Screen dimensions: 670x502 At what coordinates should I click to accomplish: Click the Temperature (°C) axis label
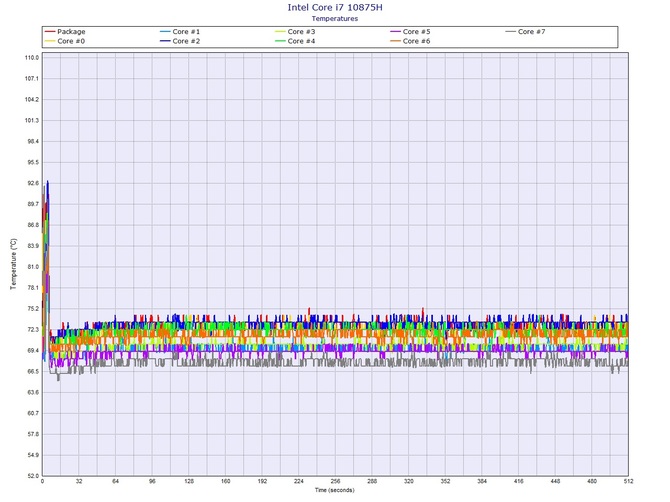pos(14,264)
